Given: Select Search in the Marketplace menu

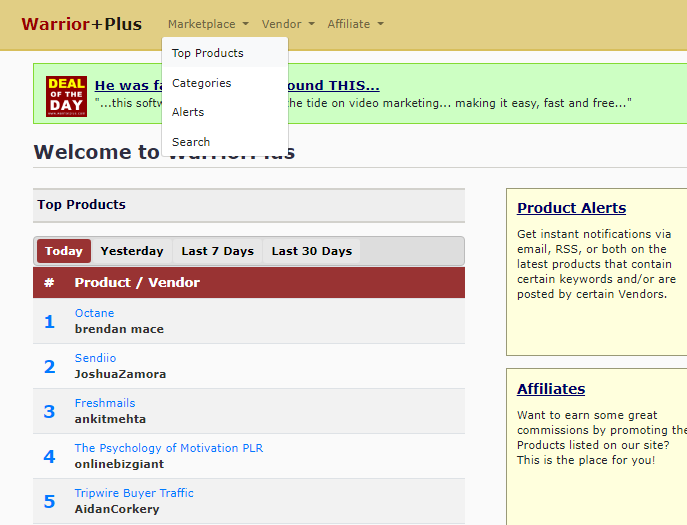Looking at the screenshot, I should coord(225,142).
